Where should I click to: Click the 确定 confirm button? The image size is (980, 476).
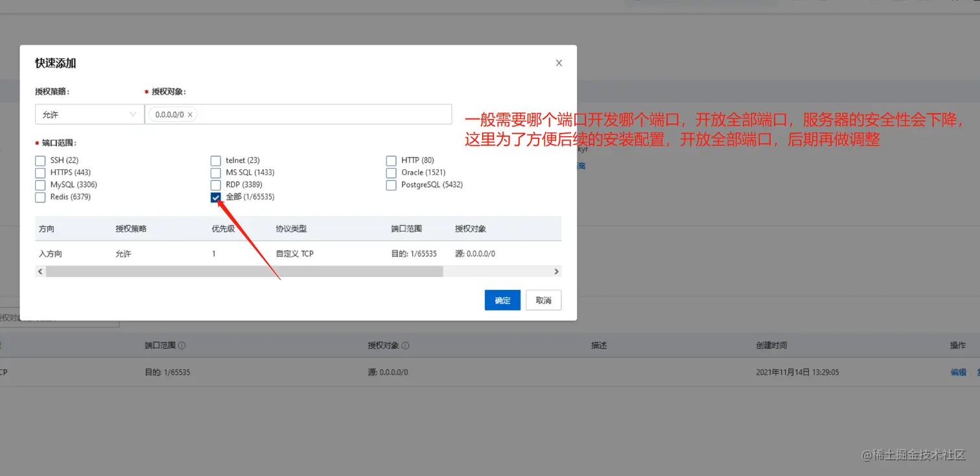pos(502,300)
